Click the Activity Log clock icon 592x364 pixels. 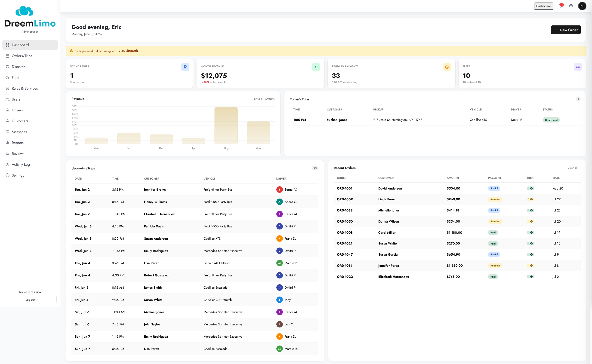[7, 164]
